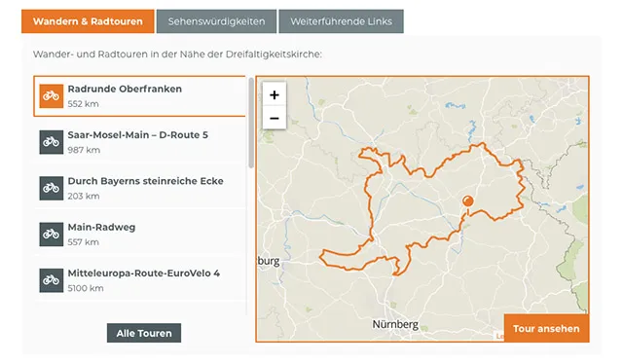Click the bicycle icon for Saar-Mosel-Main D-Route 5
Image resolution: width=623 pixels, height=364 pixels.
click(x=52, y=142)
